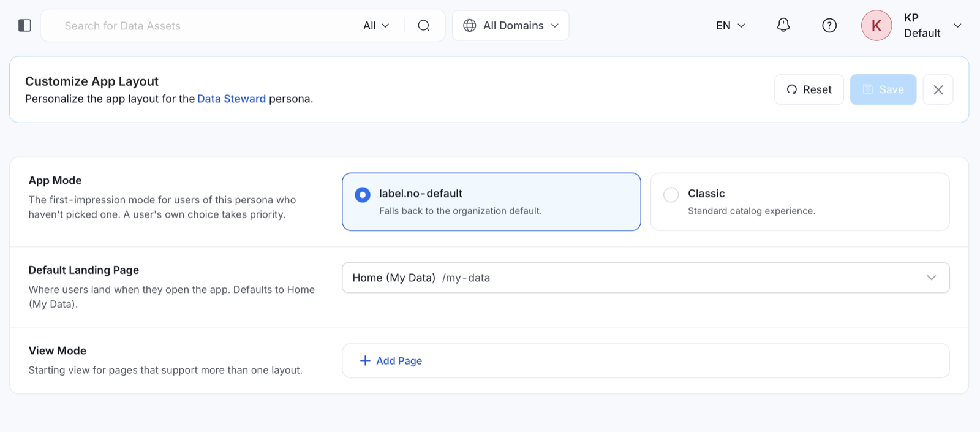Click the Classic option description text

coord(751,211)
